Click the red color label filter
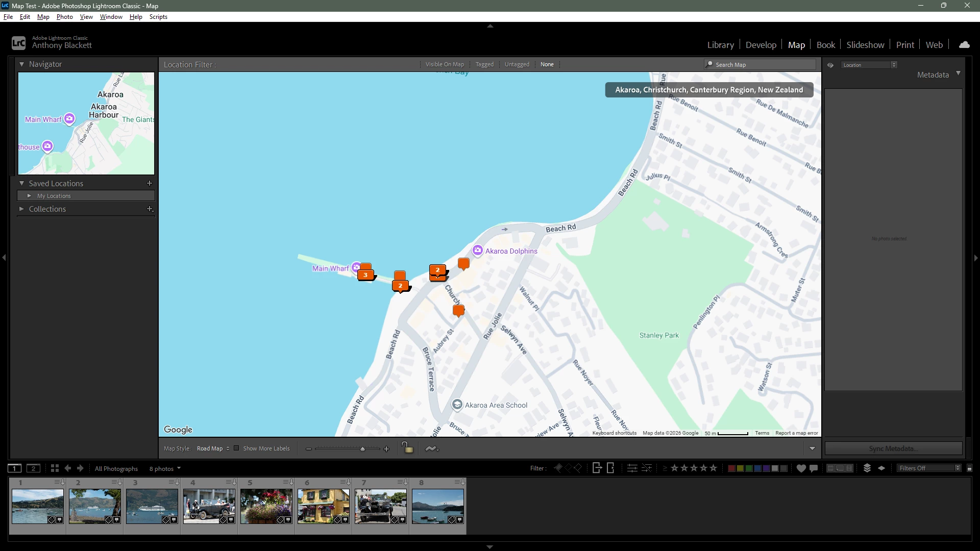This screenshot has width=980, height=551. click(731, 468)
